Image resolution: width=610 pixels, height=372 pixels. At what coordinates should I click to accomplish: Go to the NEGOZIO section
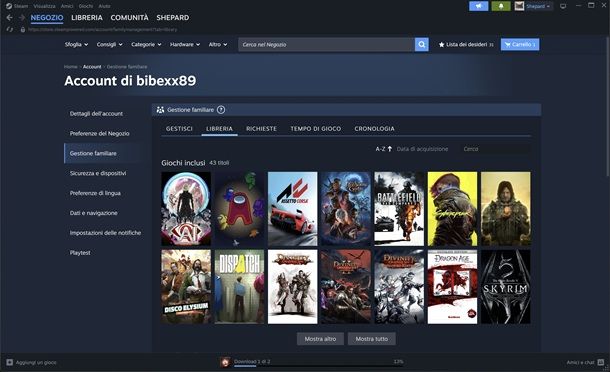[47, 18]
